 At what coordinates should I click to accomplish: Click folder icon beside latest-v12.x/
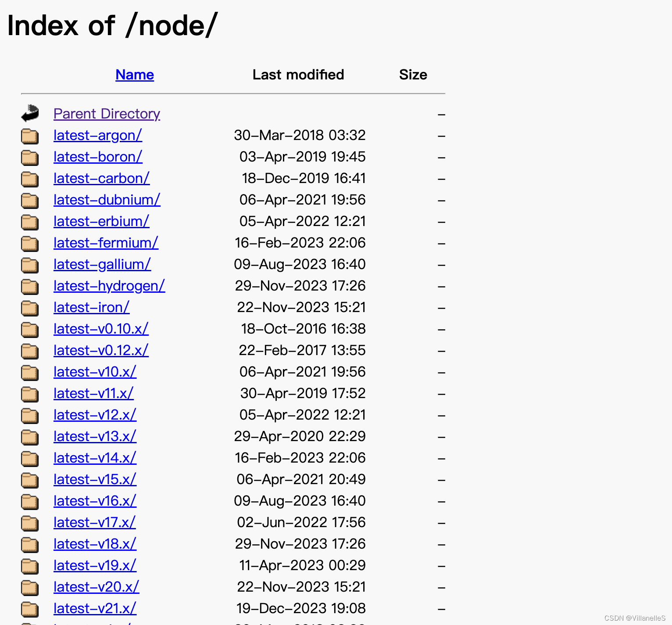point(30,415)
